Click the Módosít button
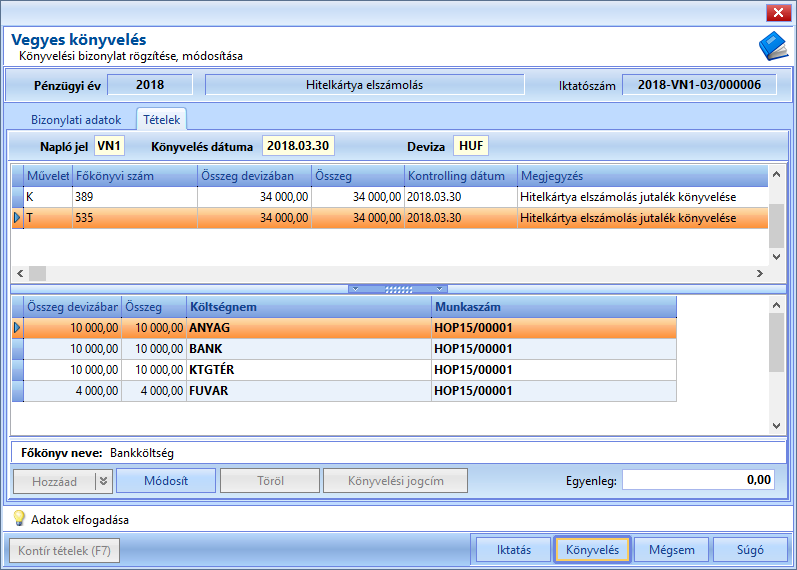 click(166, 481)
